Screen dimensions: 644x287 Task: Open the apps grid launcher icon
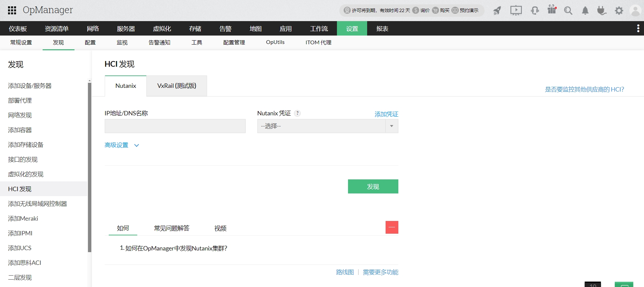(x=12, y=10)
